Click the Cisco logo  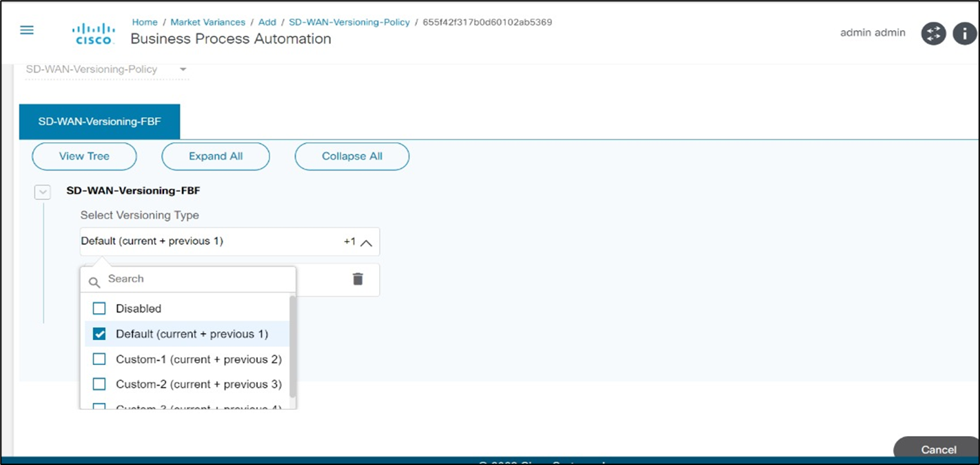point(94,33)
